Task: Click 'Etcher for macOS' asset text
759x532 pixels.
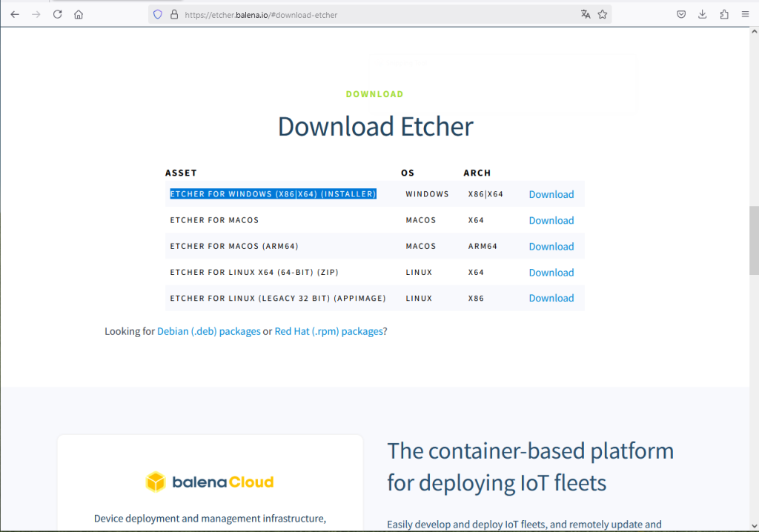Action: (214, 220)
